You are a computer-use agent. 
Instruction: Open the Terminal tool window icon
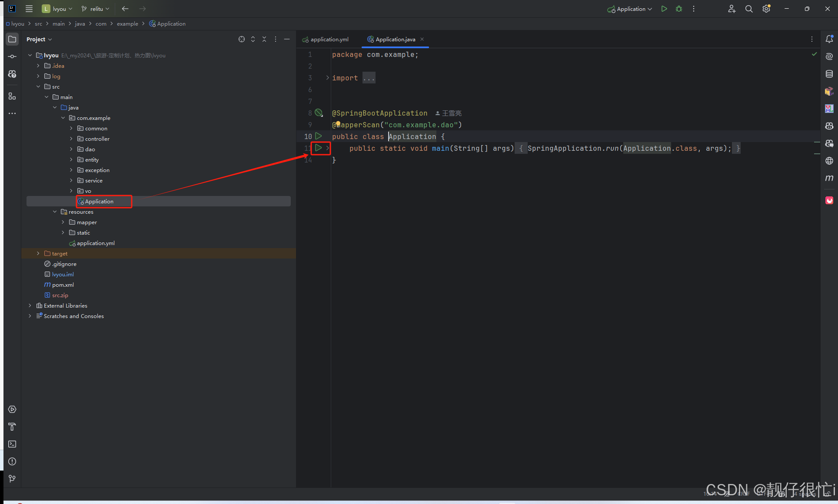12,444
